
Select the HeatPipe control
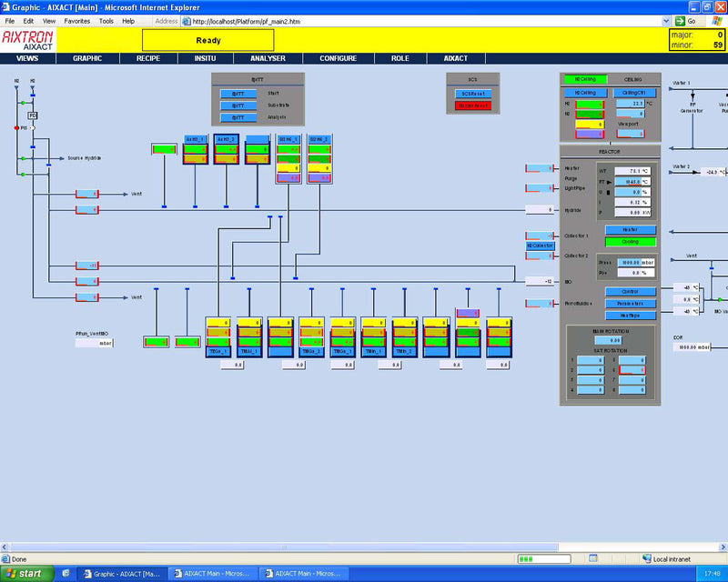click(x=630, y=316)
